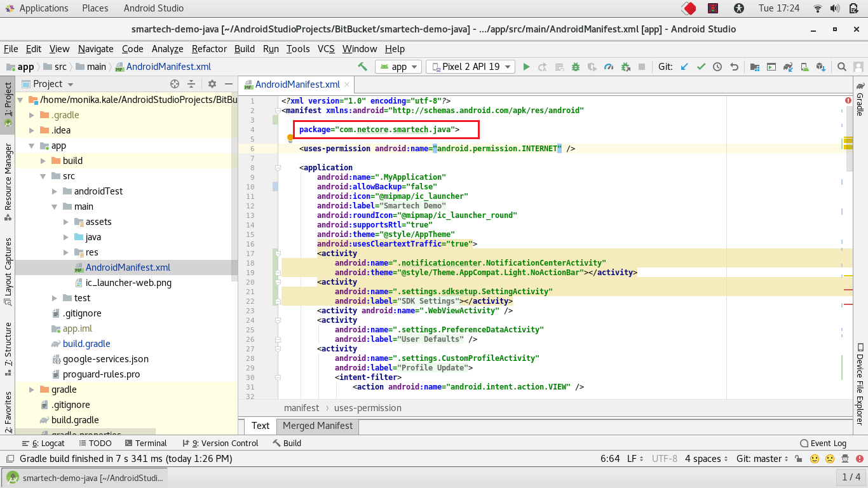This screenshot has height=488, width=868.
Task: Open Project Structure icon in toolbar
Action: pos(754,67)
